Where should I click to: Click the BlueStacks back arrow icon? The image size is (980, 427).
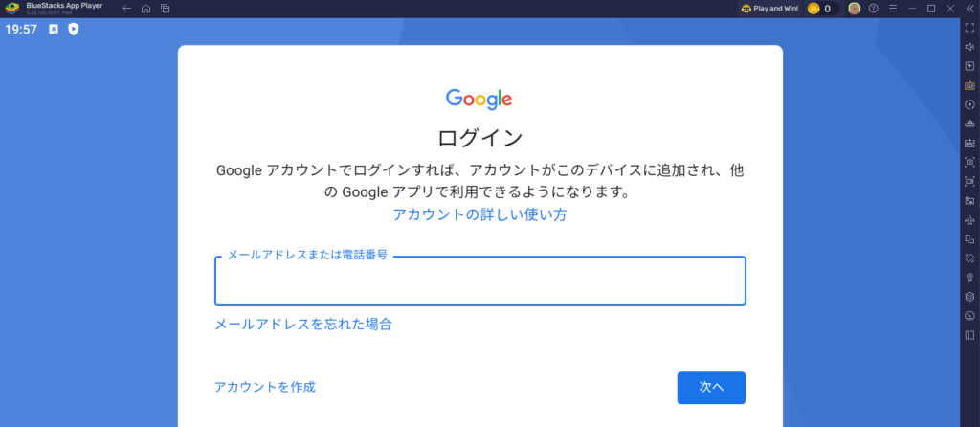point(127,9)
